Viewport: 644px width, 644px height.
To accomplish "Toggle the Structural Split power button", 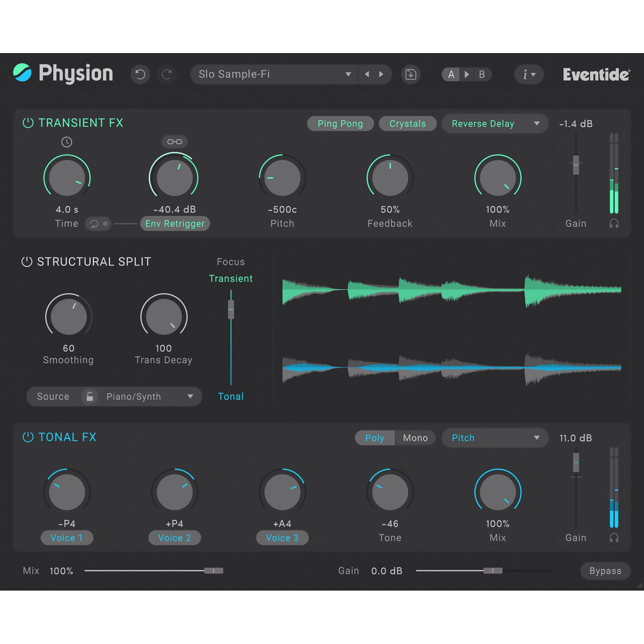I will pos(27,261).
